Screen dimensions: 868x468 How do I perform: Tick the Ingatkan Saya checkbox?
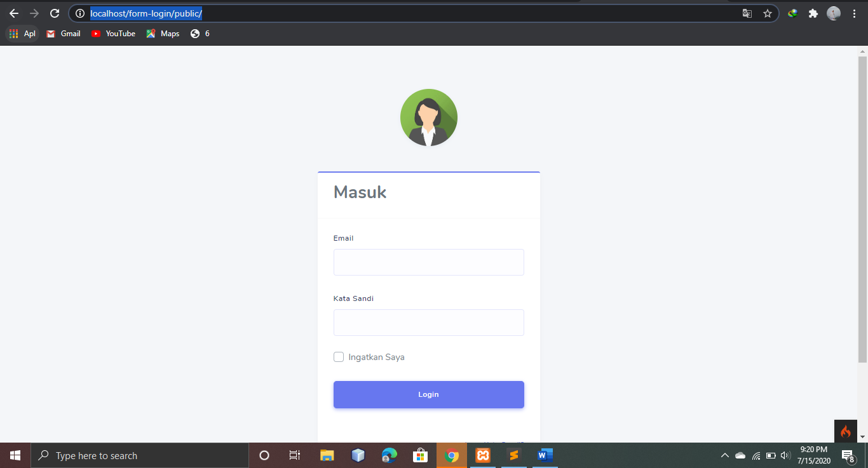point(339,357)
